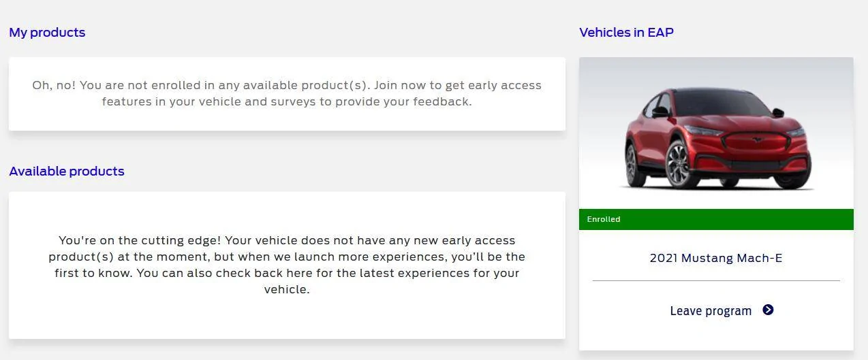Click the 'You're on the cutting edge!' message
Image resolution: width=868 pixels, height=360 pixels.
tap(287, 265)
